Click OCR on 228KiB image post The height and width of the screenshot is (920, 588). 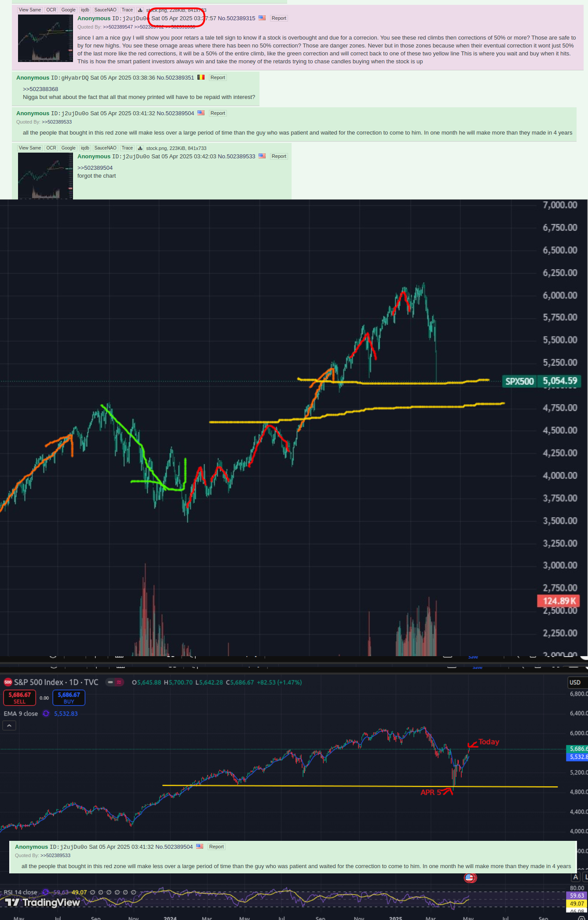(x=51, y=10)
